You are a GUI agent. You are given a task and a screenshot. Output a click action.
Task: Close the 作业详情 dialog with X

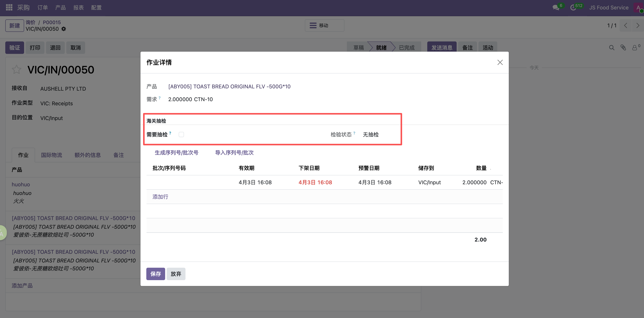pos(500,62)
